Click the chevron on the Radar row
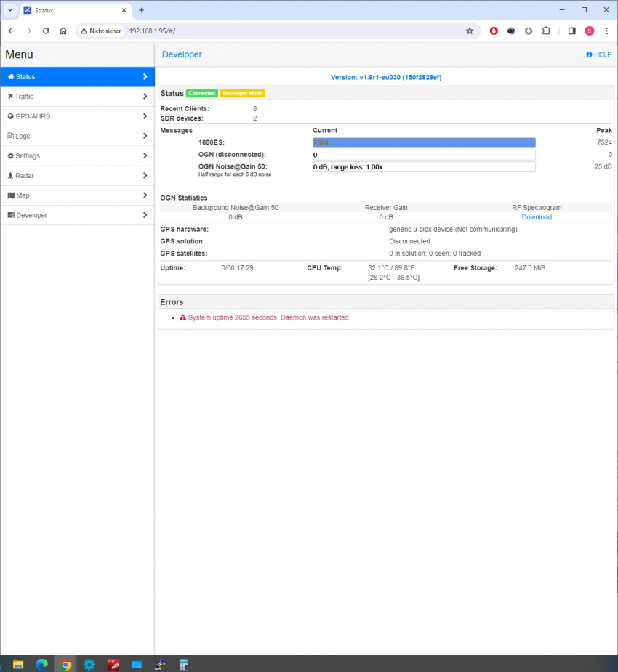618x672 pixels. [x=145, y=175]
